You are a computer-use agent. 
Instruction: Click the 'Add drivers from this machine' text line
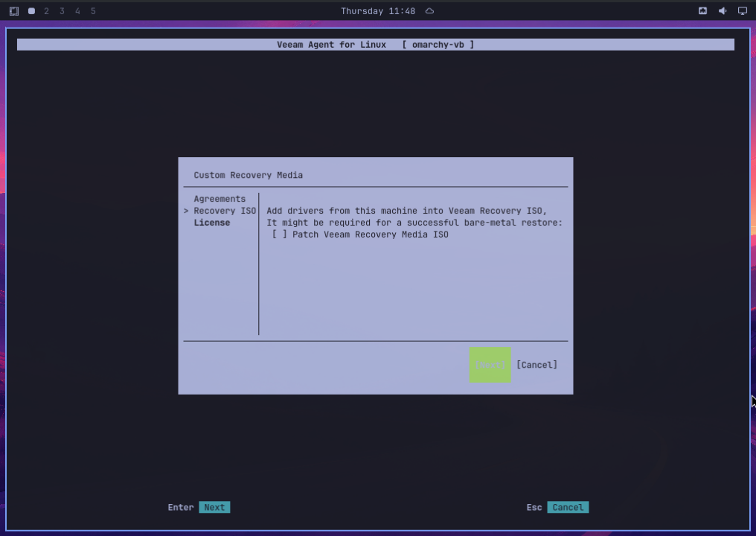[x=407, y=211]
